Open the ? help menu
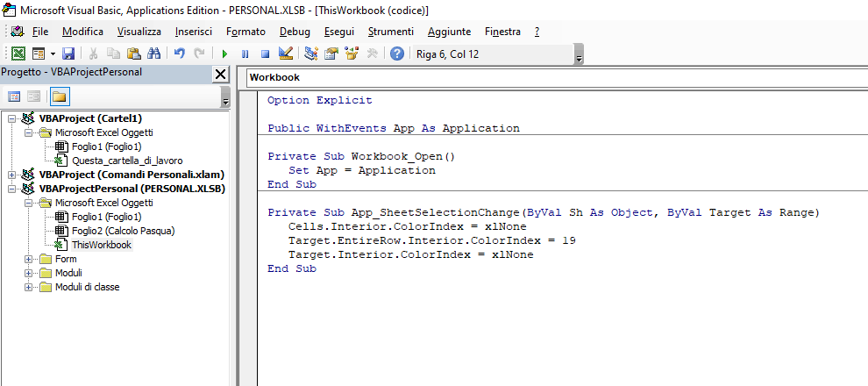The width and height of the screenshot is (868, 386). coord(537,32)
